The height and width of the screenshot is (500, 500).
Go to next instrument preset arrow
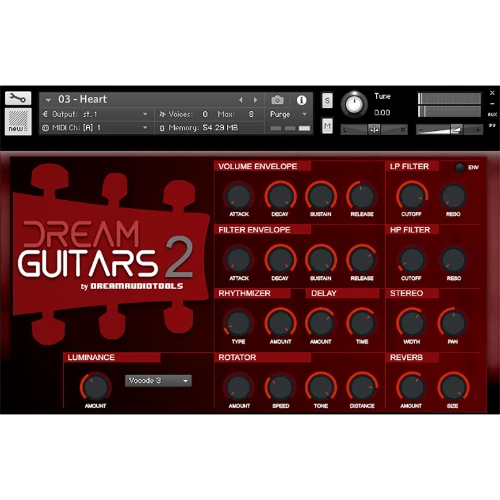tap(255, 100)
